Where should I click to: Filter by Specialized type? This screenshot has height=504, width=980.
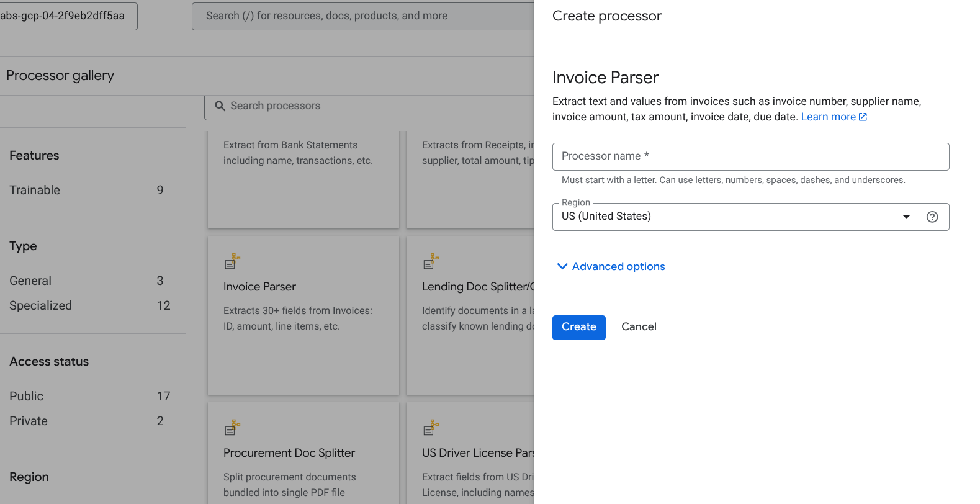40,305
